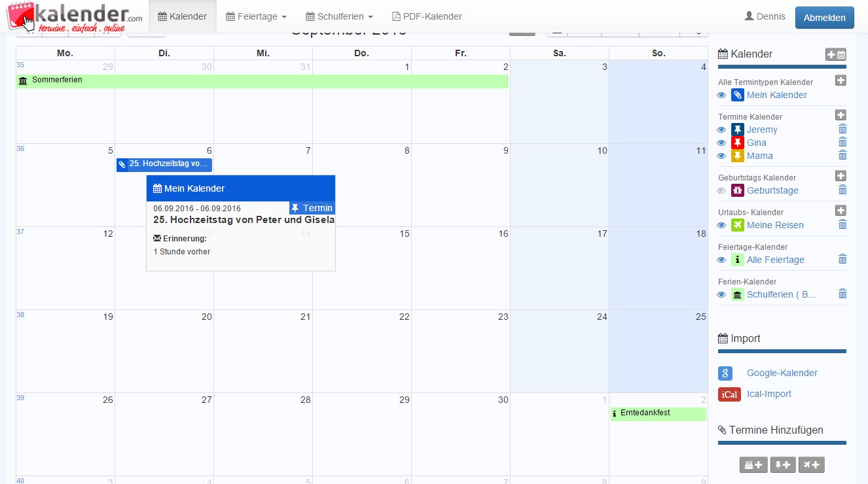Select the Kalender tab in the top navigation

pyautogui.click(x=183, y=16)
